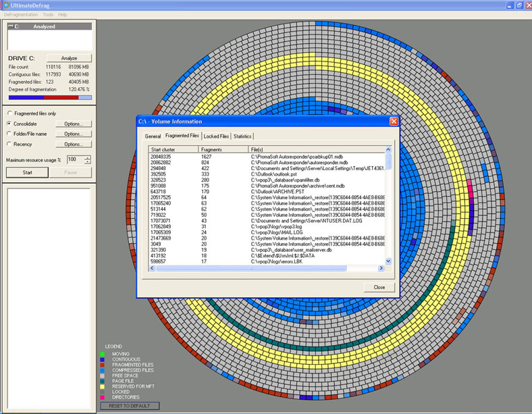
Task: Select the autoresponder.mdb row
Action: [267, 163]
